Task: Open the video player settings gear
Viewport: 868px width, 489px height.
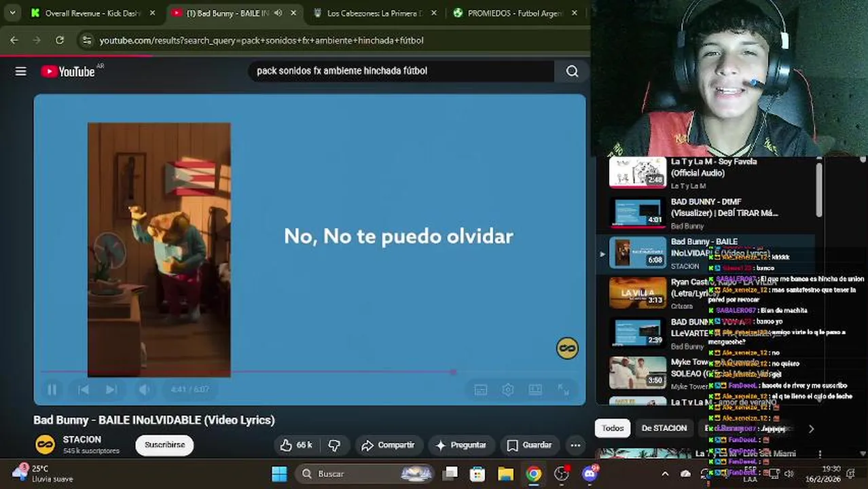Action: coord(507,389)
